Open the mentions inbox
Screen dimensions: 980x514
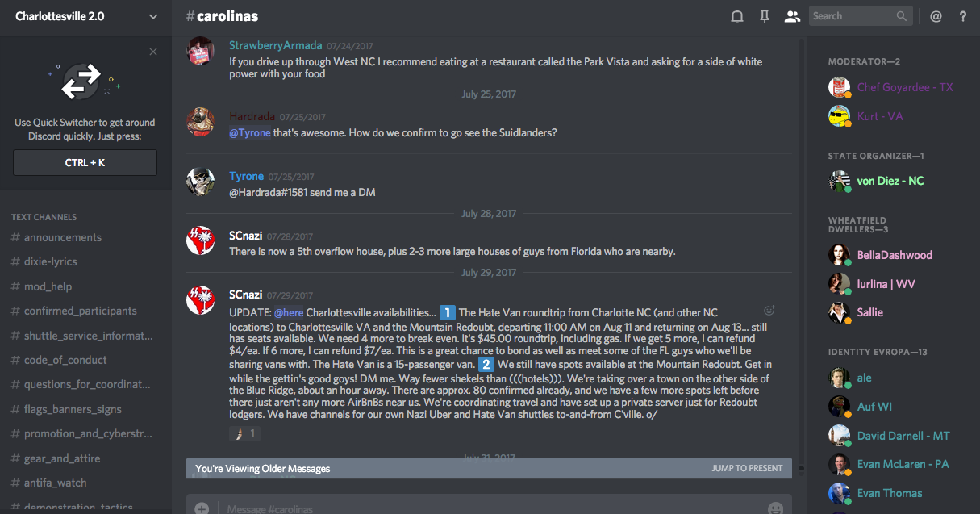click(936, 16)
